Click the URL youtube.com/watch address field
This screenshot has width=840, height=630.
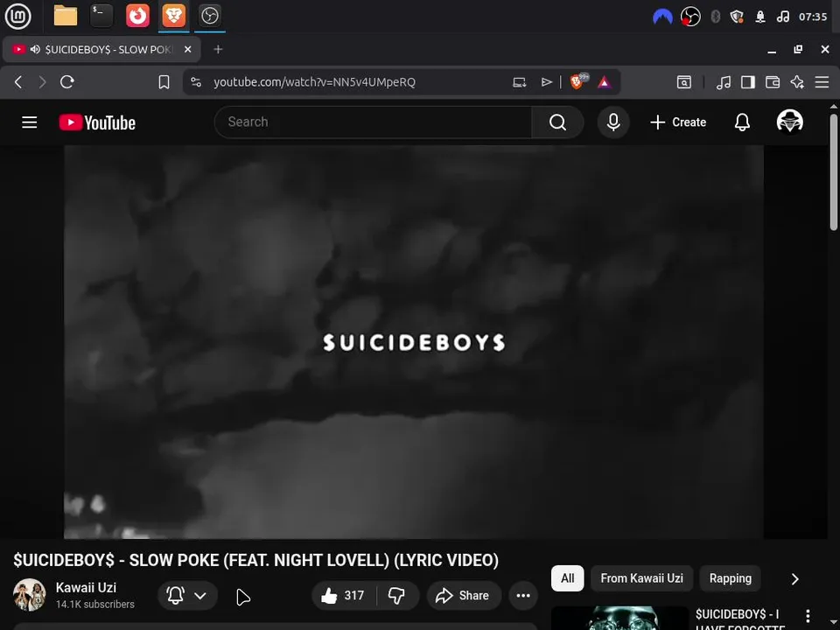[x=314, y=82]
